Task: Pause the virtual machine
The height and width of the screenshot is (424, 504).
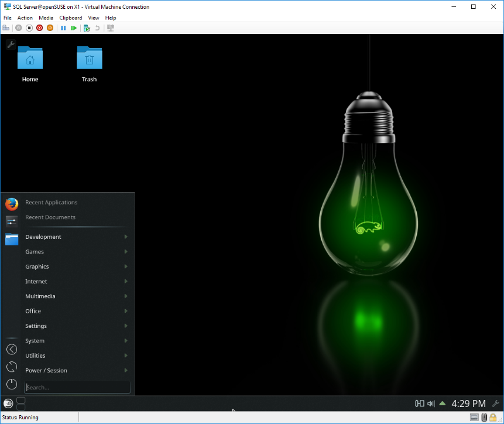Action: 63,28
